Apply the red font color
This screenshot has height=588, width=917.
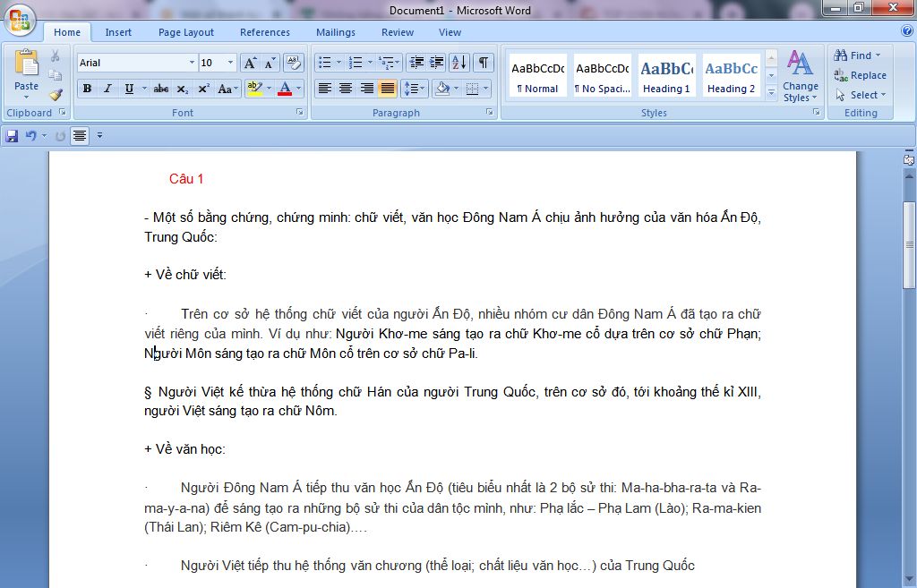(285, 89)
